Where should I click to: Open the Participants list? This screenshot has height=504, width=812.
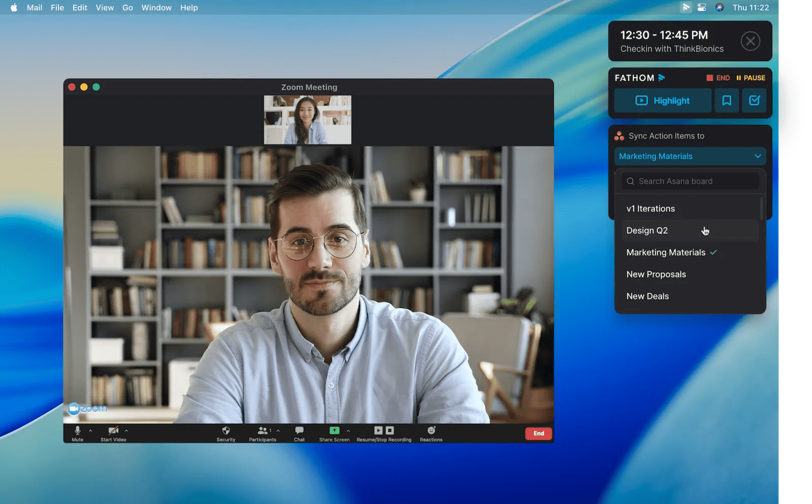[x=262, y=431]
